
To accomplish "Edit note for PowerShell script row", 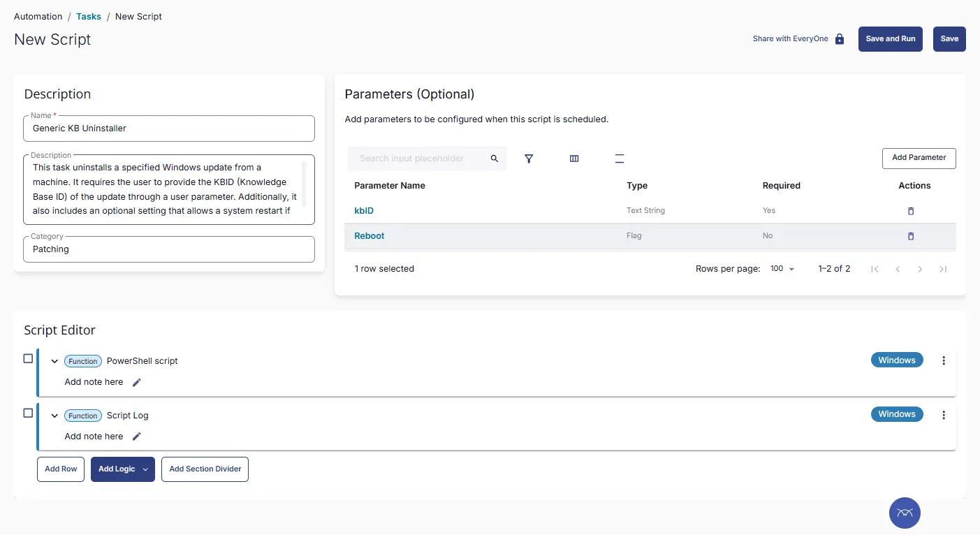I will (x=137, y=382).
